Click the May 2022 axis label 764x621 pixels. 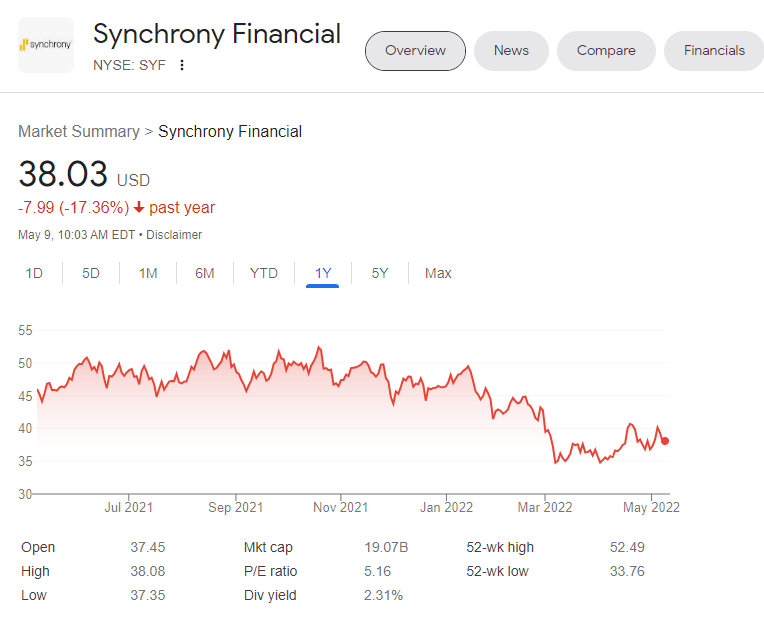point(651,508)
